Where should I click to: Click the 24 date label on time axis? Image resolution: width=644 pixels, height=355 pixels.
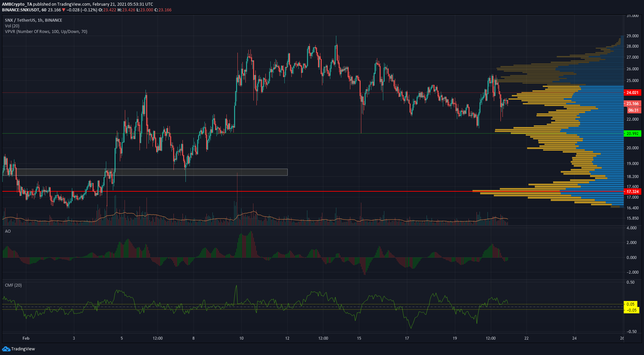[x=574, y=338]
